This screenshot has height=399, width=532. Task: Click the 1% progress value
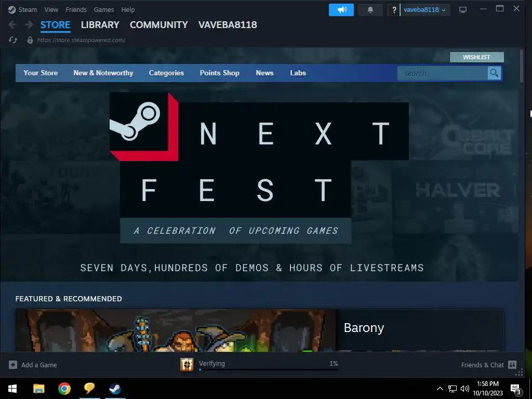[334, 363]
